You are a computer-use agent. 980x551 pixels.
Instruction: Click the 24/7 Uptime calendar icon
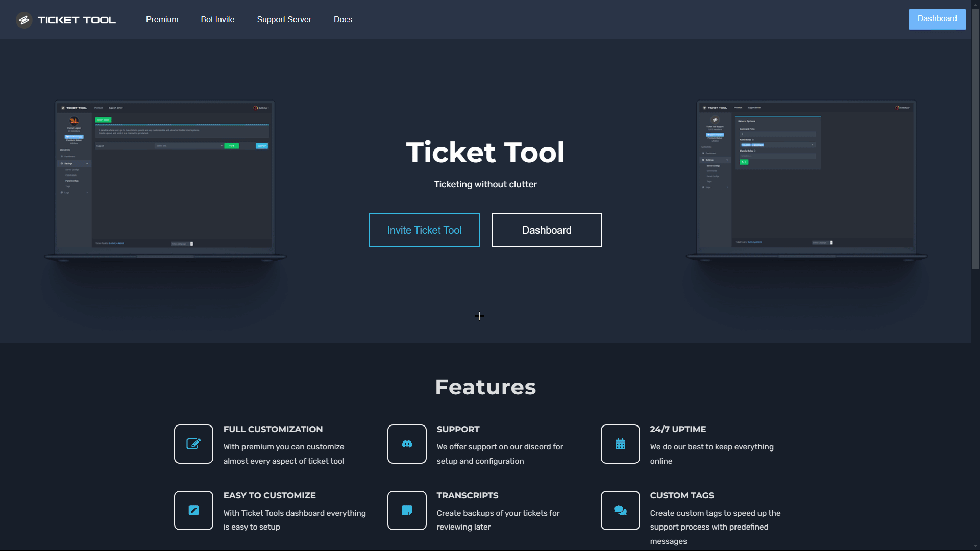(x=620, y=444)
